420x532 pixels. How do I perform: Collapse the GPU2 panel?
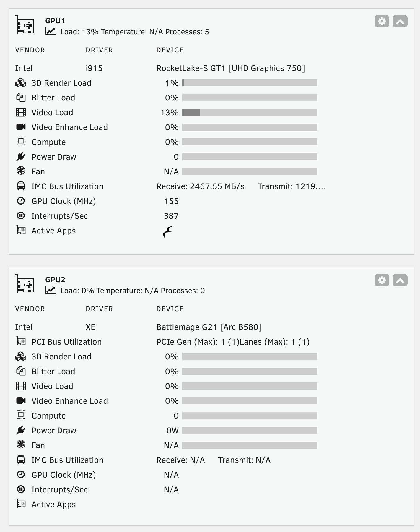[x=400, y=280]
